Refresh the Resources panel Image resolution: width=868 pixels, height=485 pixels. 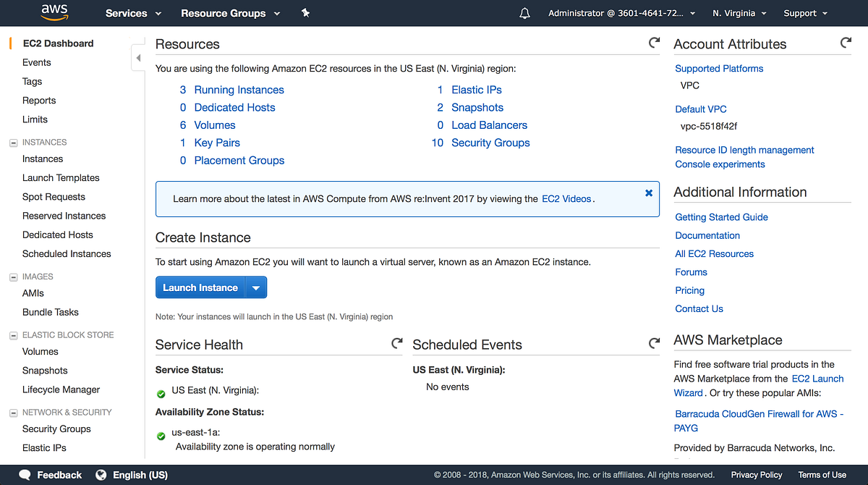coord(654,43)
